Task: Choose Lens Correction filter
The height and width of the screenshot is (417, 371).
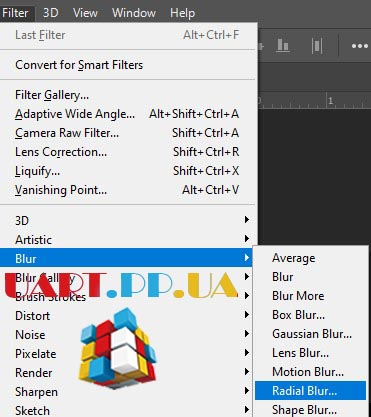Action: 128,152
